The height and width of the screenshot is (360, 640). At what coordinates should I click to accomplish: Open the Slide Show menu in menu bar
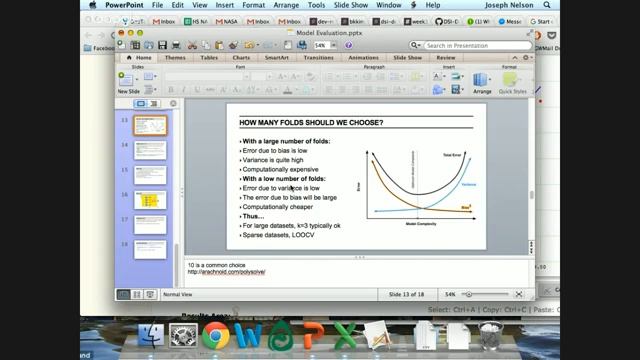click(x=351, y=5)
